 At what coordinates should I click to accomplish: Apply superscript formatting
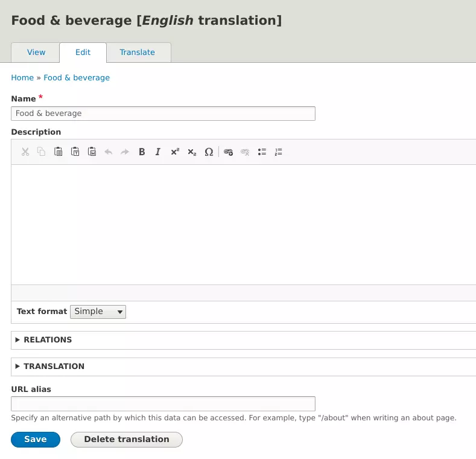point(175,152)
